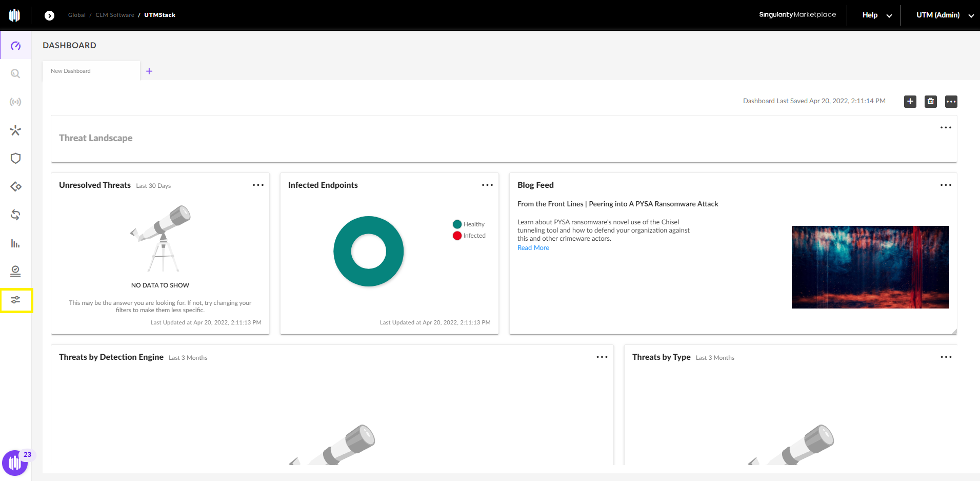The height and width of the screenshot is (481, 980).
Task: Open Threats by Type options menu
Action: pos(946,357)
